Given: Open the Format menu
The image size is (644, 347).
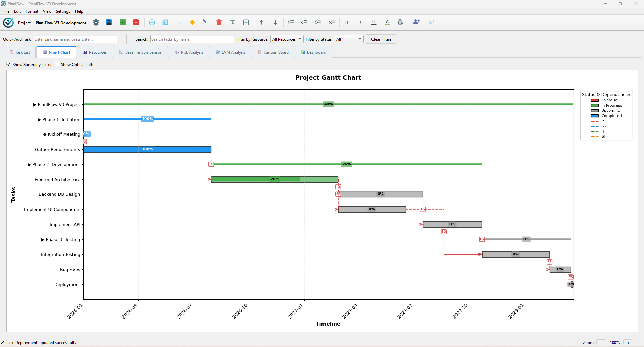Looking at the screenshot, I should click(x=32, y=11).
